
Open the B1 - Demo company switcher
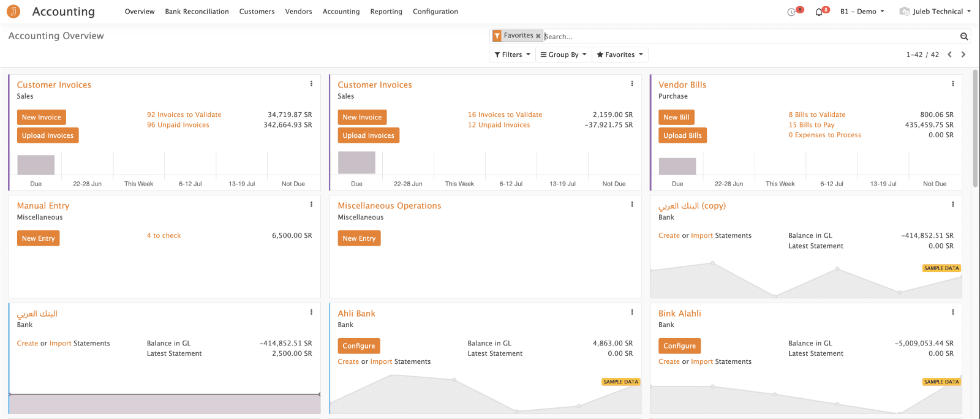click(x=862, y=12)
